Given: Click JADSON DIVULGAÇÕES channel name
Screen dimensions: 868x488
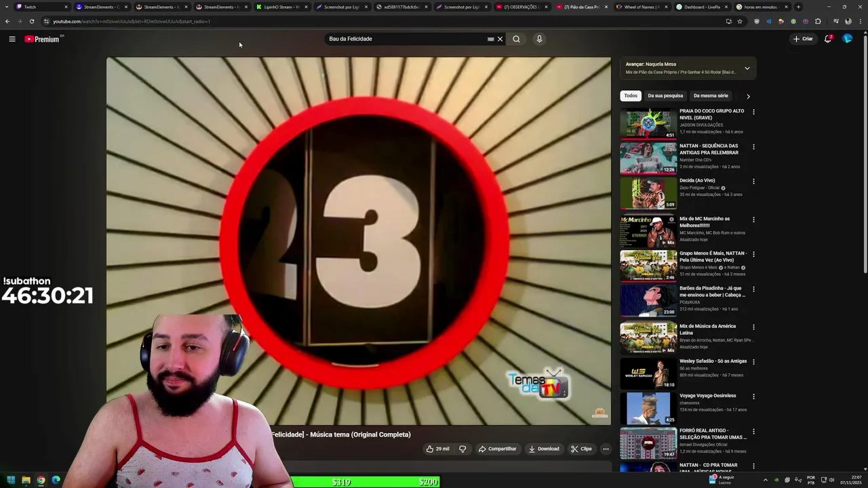Looking at the screenshot, I should pos(701,125).
